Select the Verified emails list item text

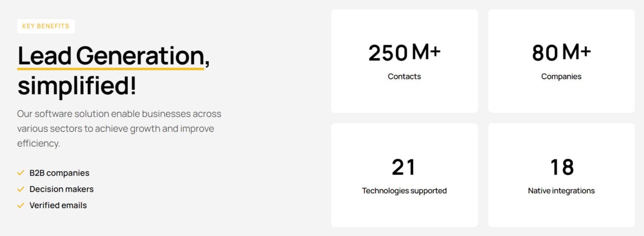(x=58, y=205)
